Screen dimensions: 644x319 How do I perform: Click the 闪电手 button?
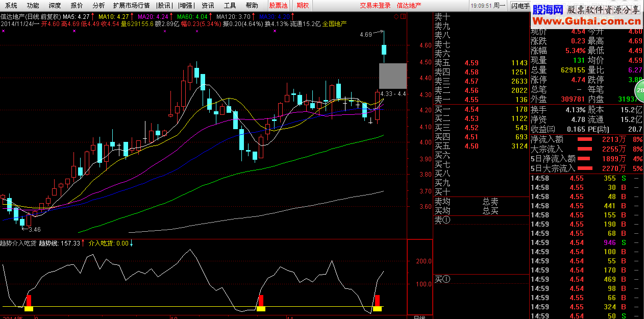(520, 6)
